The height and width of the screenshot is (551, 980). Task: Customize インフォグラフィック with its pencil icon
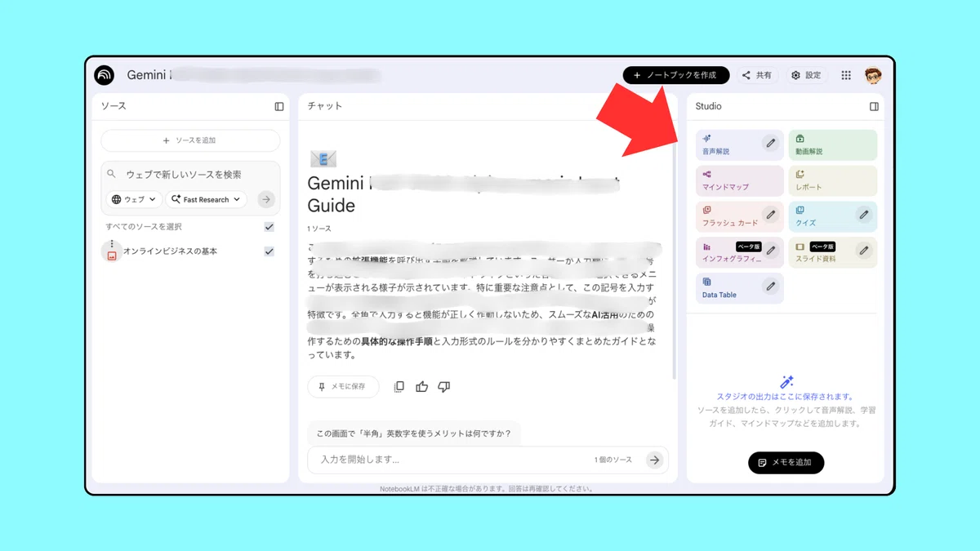770,251
